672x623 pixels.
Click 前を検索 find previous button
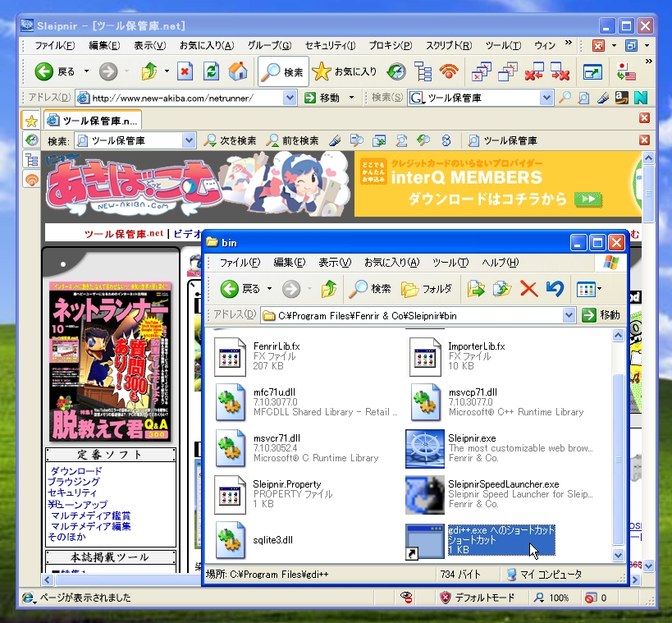pyautogui.click(x=292, y=140)
